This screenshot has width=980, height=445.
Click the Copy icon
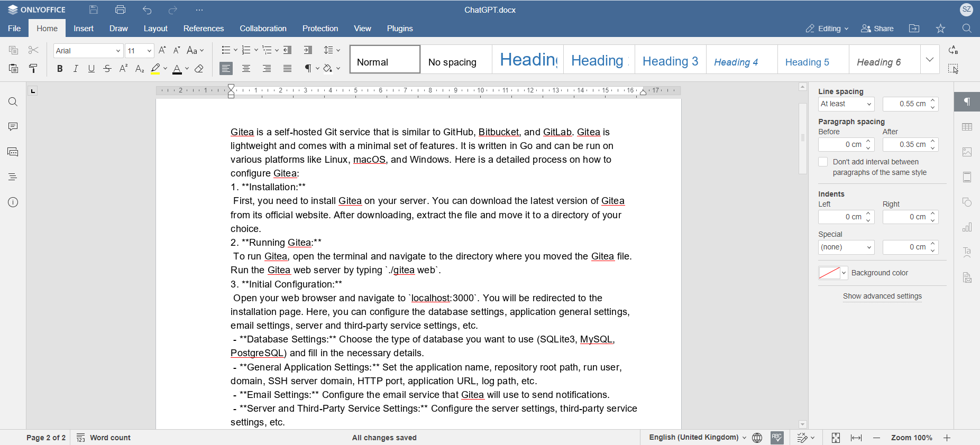coord(13,50)
